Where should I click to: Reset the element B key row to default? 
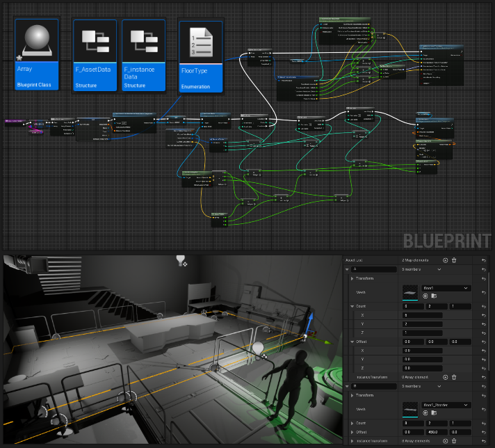click(484, 386)
